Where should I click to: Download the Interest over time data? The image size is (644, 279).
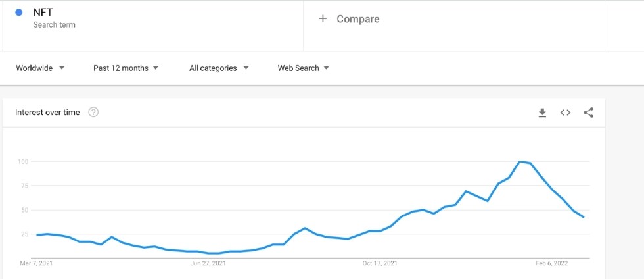[542, 113]
